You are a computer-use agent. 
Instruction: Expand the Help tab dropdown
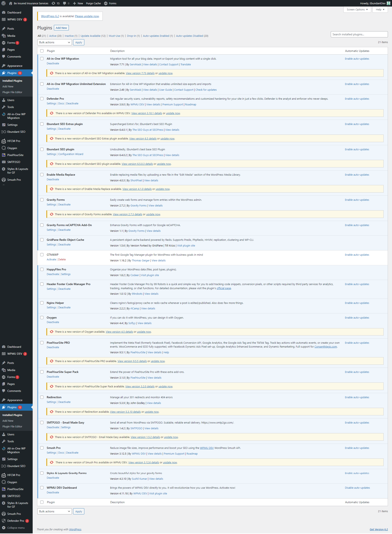coord(380,9)
